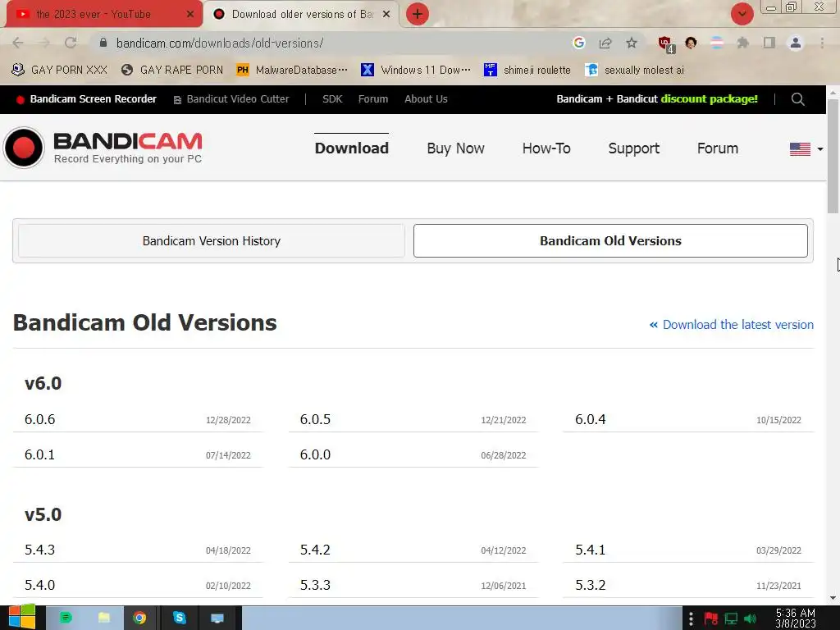840x630 pixels.
Task: Open the volume speaker tray icon
Action: (x=750, y=619)
